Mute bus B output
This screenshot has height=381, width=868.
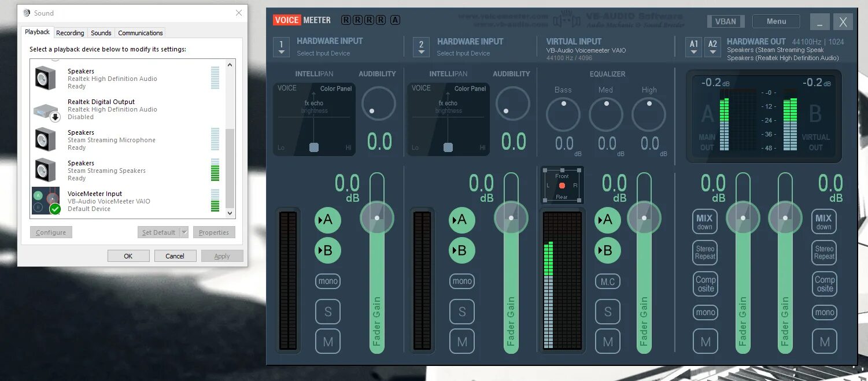pos(825,342)
